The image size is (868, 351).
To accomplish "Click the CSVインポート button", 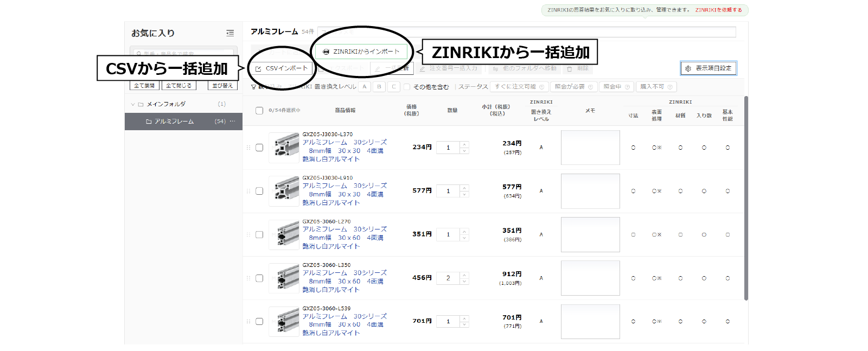I will [282, 68].
